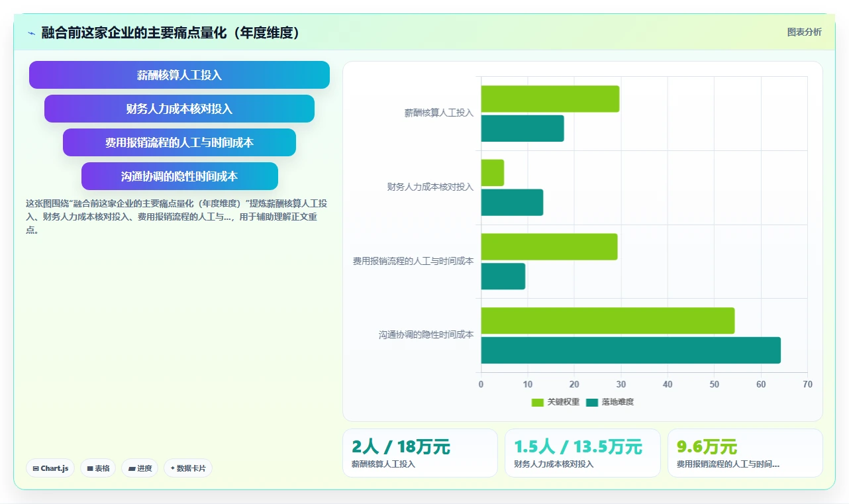Select the 沟通协调的隐性时间成本 funnel bar

click(x=179, y=176)
